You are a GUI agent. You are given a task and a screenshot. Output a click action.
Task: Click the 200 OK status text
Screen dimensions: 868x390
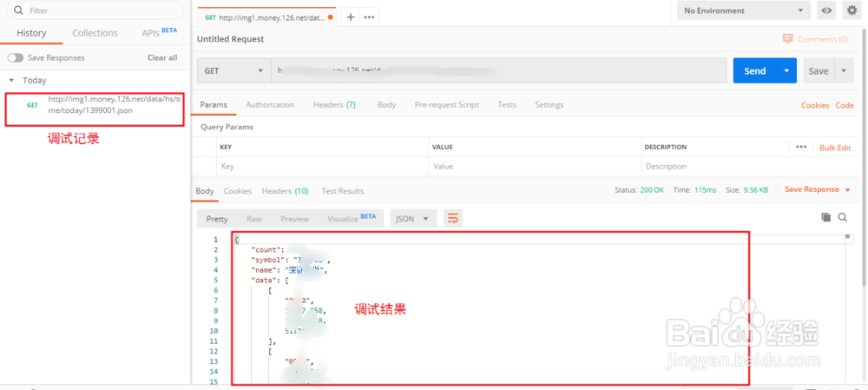tap(652, 190)
